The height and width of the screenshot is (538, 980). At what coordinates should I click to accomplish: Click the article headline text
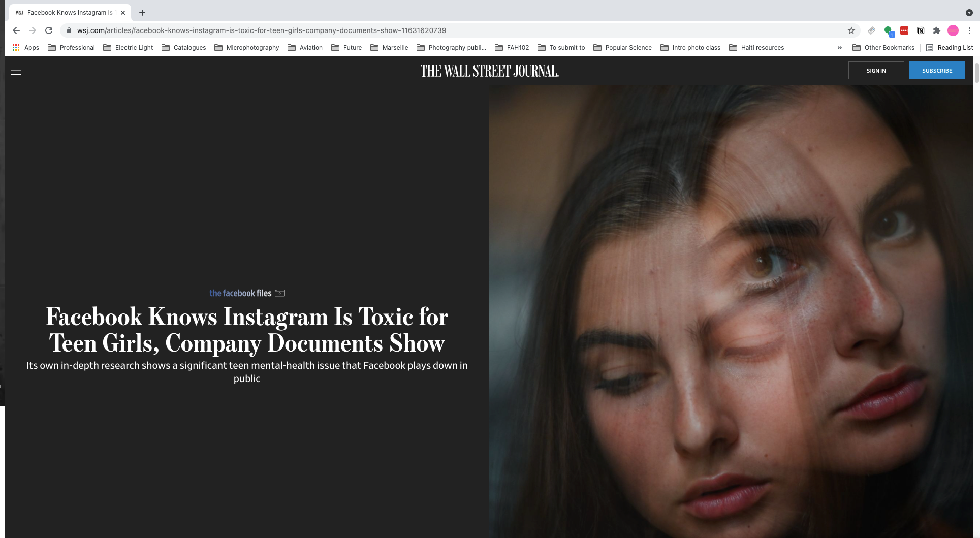247,330
